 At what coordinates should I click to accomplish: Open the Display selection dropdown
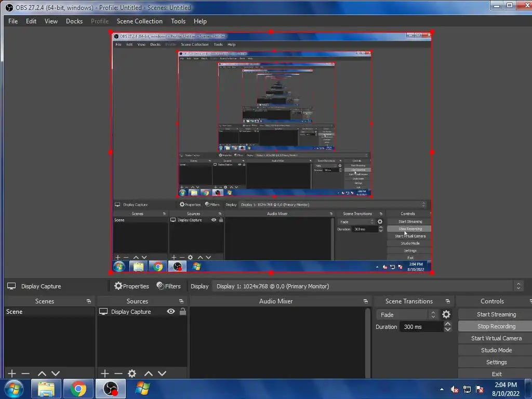pyautogui.click(x=368, y=286)
